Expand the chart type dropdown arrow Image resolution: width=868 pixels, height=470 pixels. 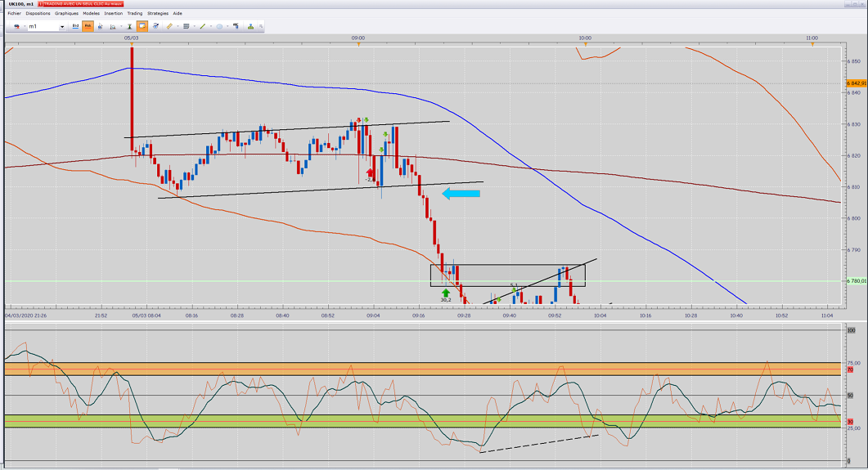(x=25, y=26)
